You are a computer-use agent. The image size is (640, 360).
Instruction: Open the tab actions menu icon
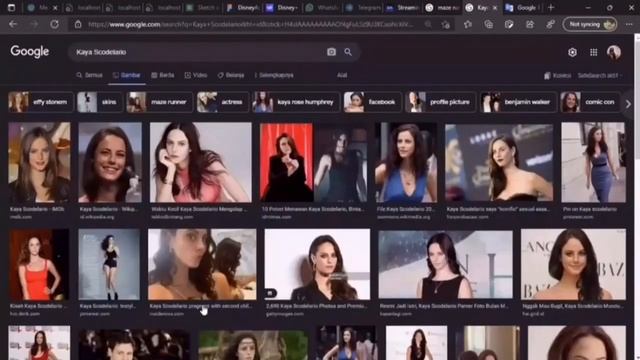11,7
